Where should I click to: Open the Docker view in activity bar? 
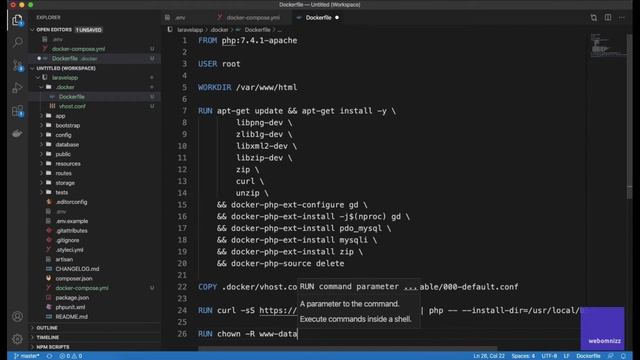pos(17,133)
